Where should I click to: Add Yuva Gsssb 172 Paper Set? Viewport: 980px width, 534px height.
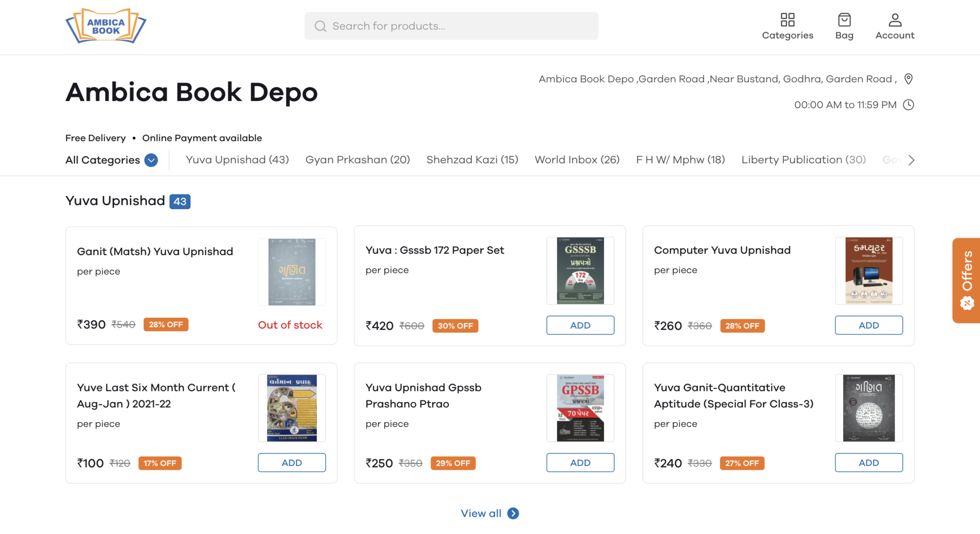[x=580, y=325]
